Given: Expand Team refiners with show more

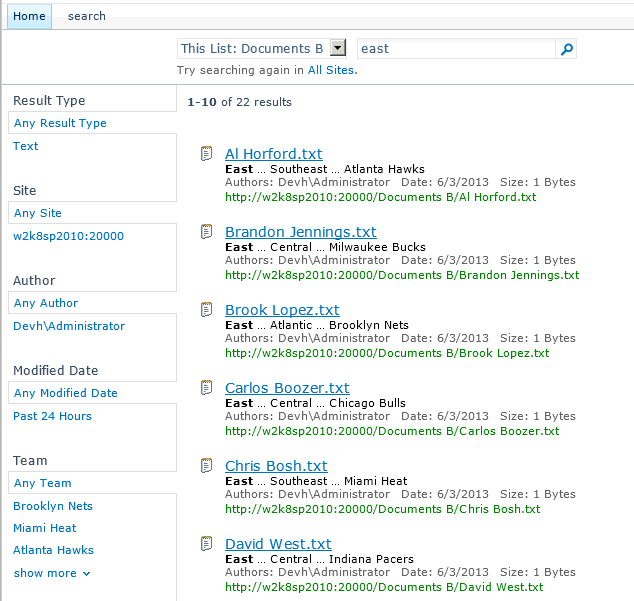Looking at the screenshot, I should 52,573.
